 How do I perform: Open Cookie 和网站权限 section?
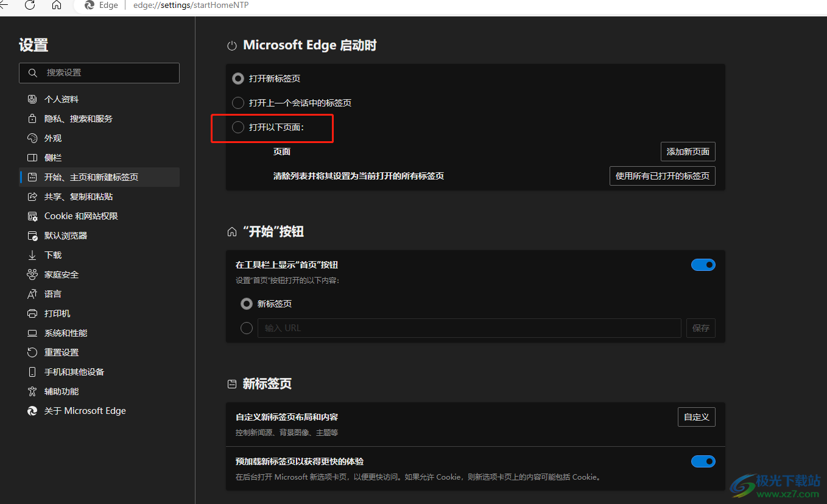pyautogui.click(x=99, y=216)
